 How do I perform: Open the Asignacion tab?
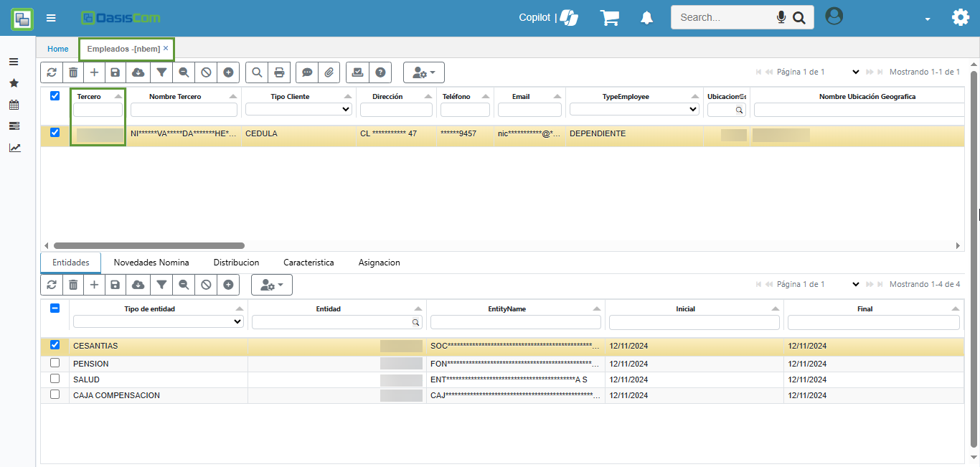(x=379, y=263)
